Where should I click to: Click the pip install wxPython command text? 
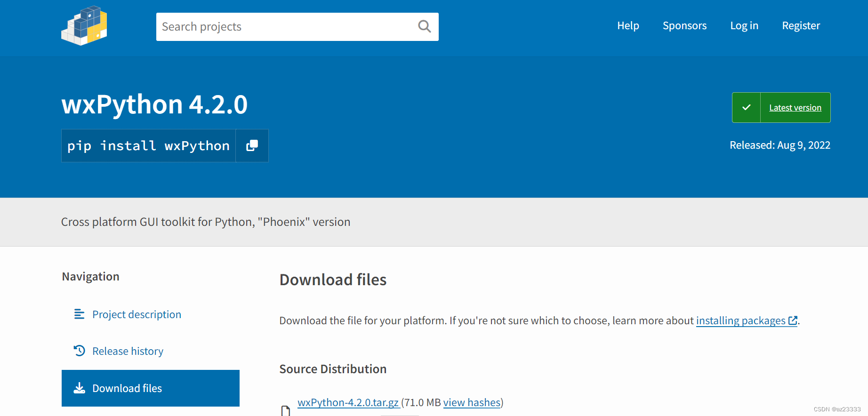pos(148,146)
